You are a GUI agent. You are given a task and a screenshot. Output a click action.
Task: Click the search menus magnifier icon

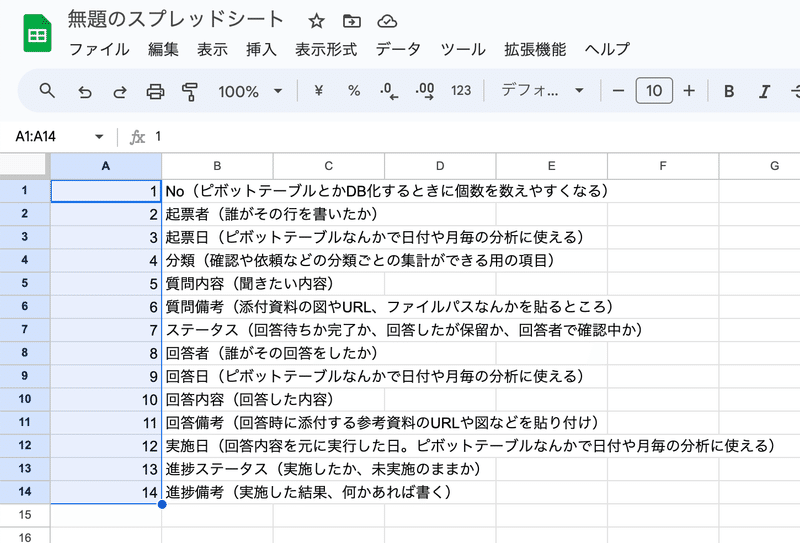tap(47, 91)
